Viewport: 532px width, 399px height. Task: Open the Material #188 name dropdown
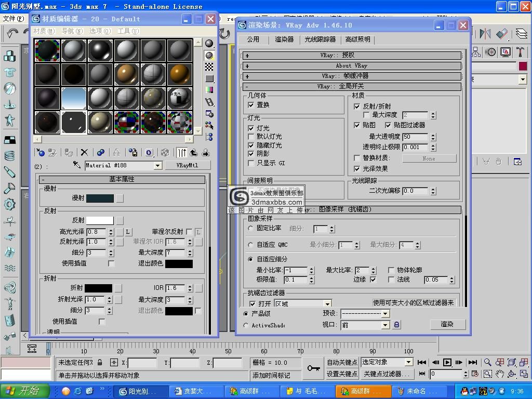157,166
